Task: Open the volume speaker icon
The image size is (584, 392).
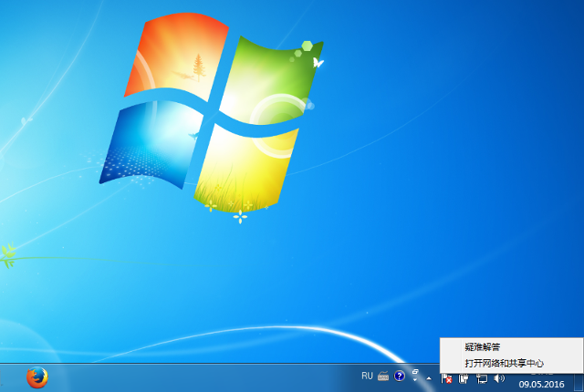Action: [499, 378]
